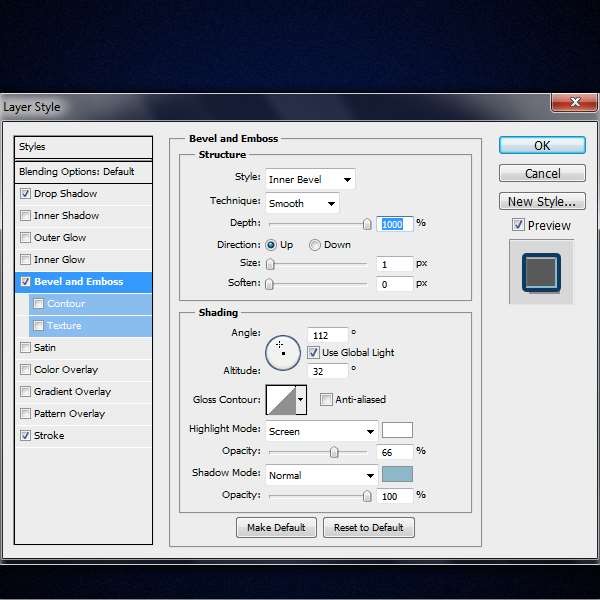Click the Altitude input field
Screen dimensions: 600x600
(x=328, y=371)
